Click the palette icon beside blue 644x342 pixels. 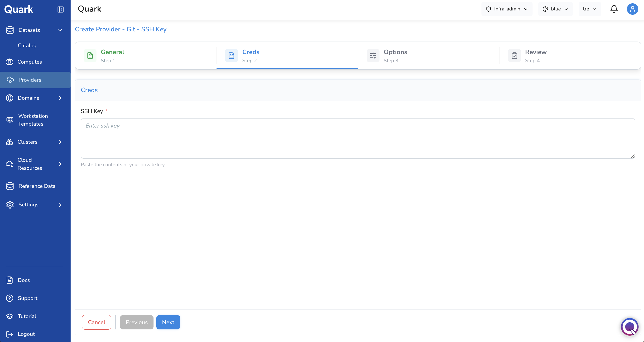pyautogui.click(x=545, y=9)
